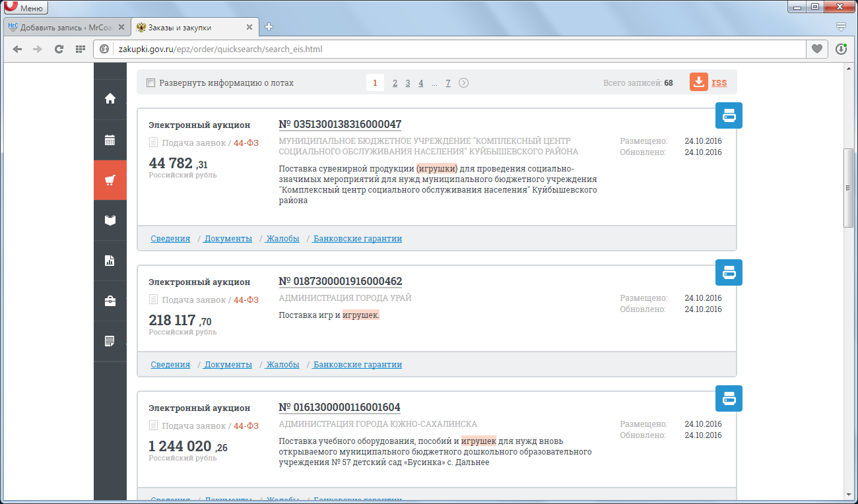Screen dimensions: 858x504
Task: Open order link № 0161300000116001604
Action: click(339, 407)
